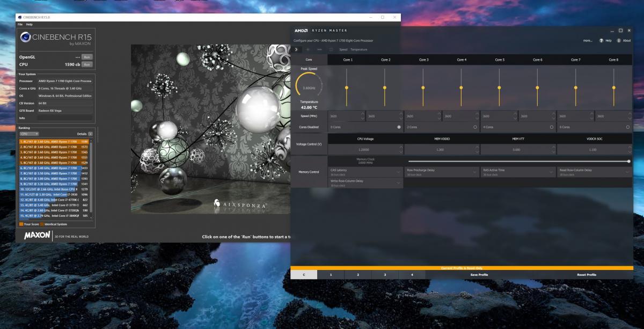
Task: Select ranking row 10 Intel Xeon CPU
Action: click(54, 189)
